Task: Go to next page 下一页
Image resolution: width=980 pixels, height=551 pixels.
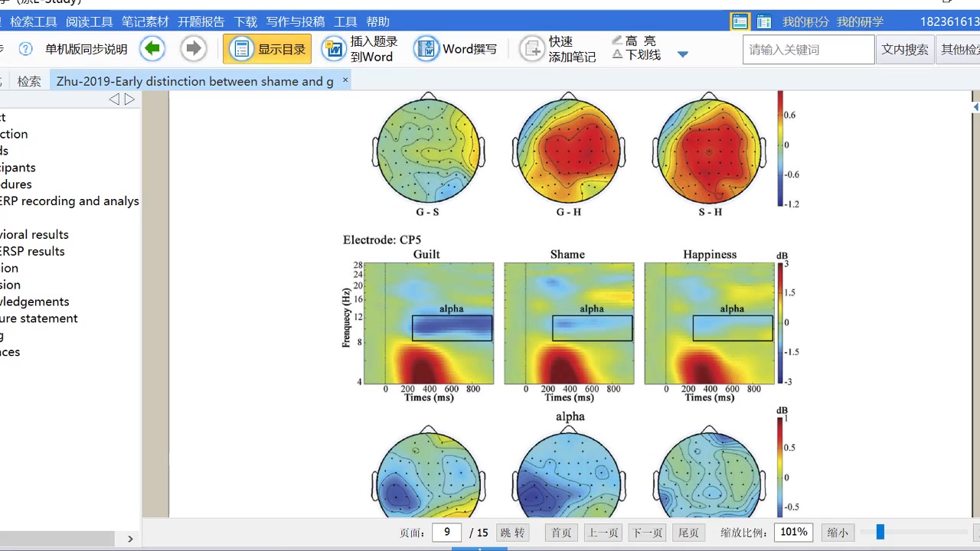Action: point(647,533)
